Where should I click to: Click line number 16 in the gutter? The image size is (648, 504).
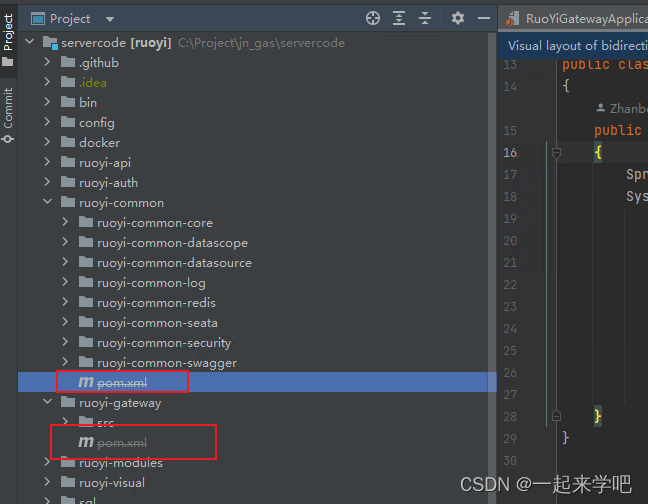(x=510, y=153)
